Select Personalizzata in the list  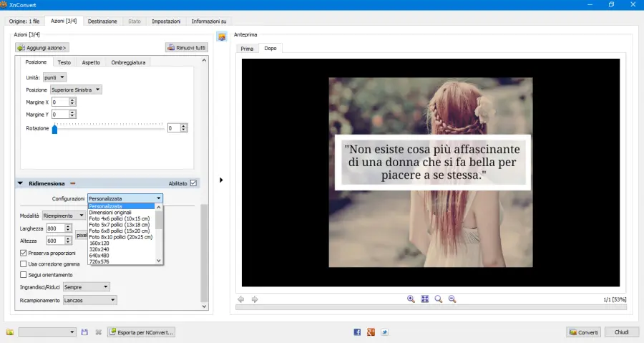point(122,206)
